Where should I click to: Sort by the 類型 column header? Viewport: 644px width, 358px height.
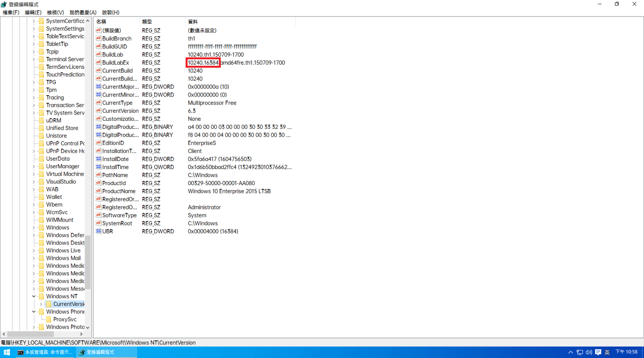[162, 21]
